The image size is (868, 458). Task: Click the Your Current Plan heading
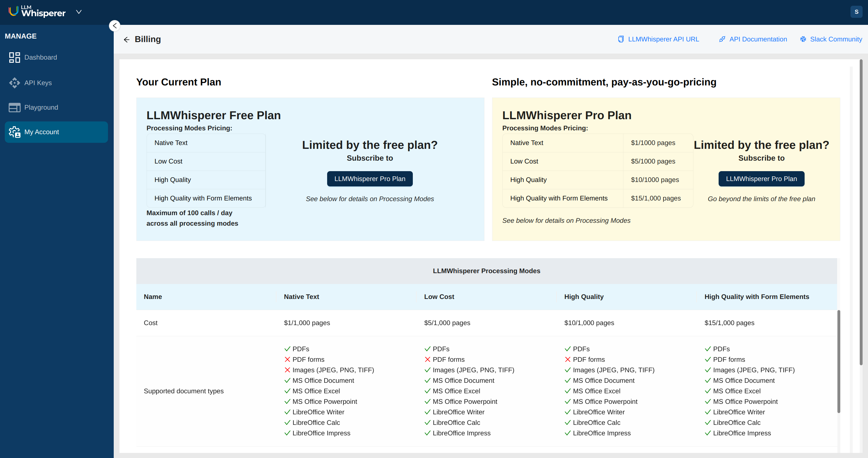pyautogui.click(x=179, y=82)
